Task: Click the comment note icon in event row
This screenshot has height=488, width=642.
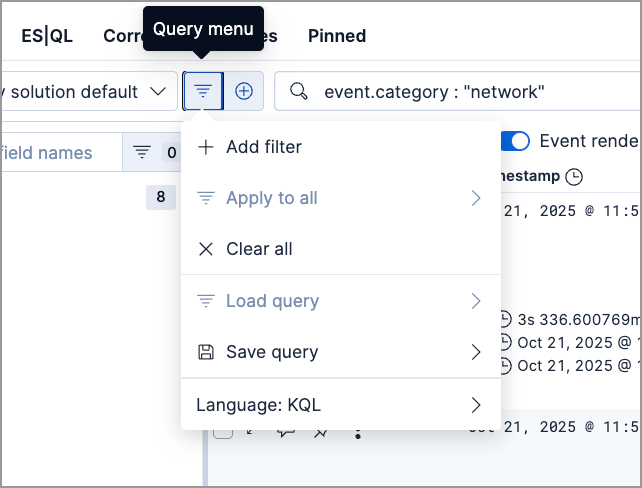Action: point(286,432)
